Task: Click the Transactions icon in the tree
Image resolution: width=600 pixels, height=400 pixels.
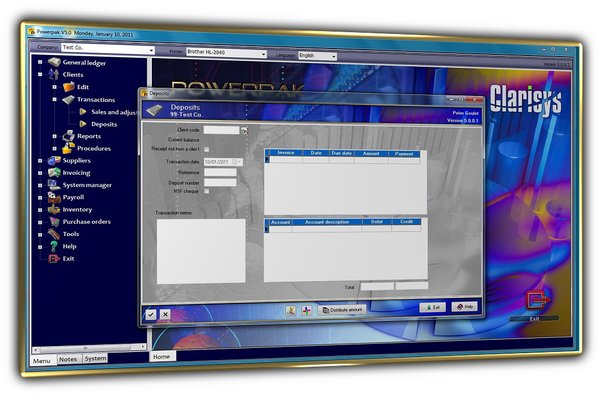Action: (68, 100)
